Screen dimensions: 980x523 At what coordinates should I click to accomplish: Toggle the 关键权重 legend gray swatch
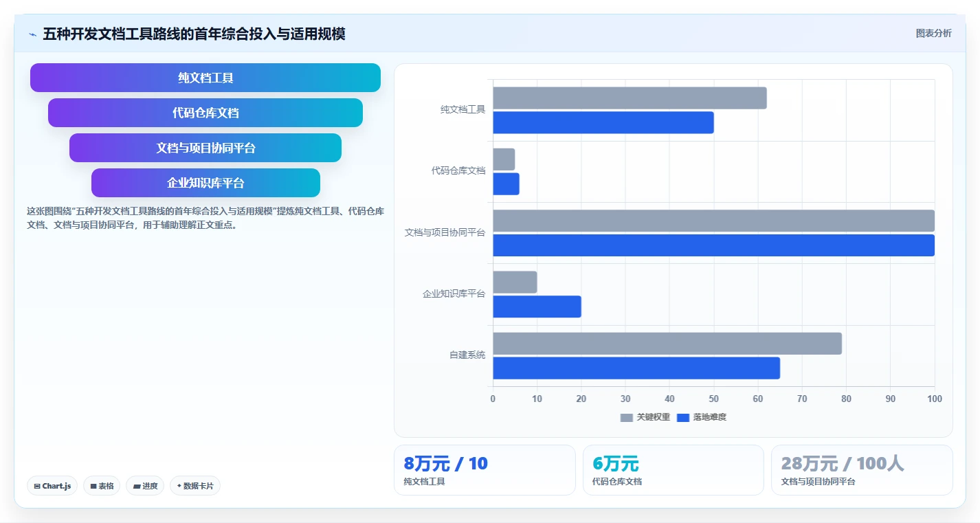coord(626,417)
